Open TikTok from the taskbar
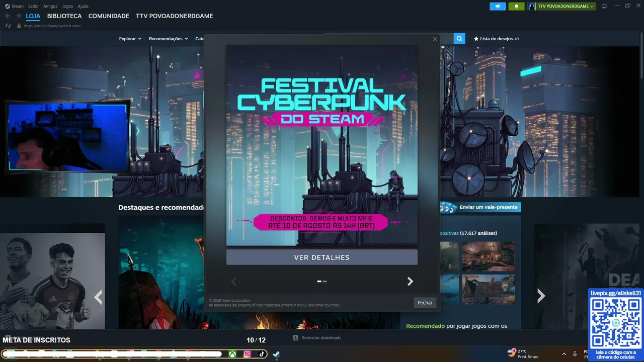 pyautogui.click(x=262, y=354)
